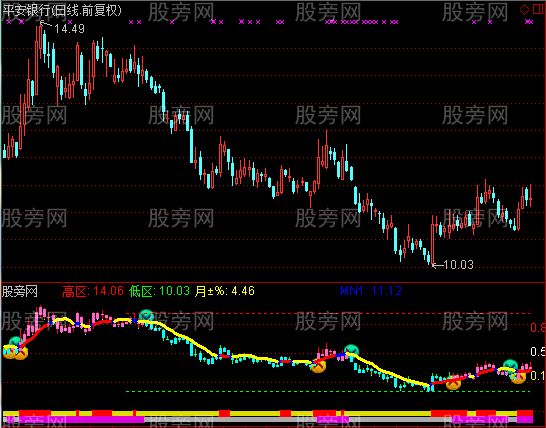This screenshot has width=546, height=428.
Task: Click the stock title 平安银行(日线.前复权)
Action: click(62, 10)
